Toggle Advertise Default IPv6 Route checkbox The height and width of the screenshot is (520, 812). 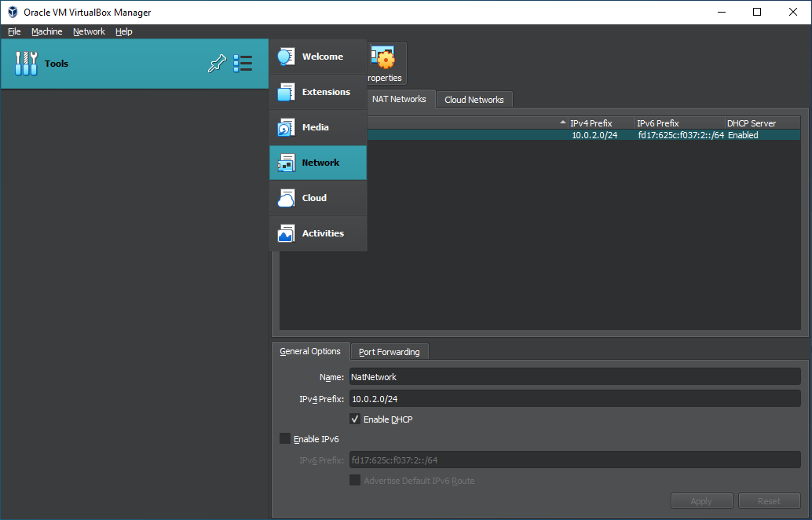click(x=355, y=481)
